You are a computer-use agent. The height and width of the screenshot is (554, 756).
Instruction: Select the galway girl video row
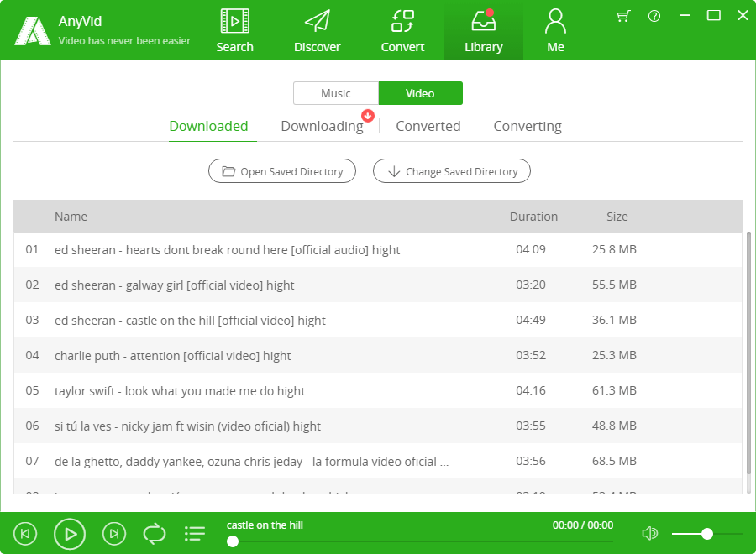(x=378, y=285)
